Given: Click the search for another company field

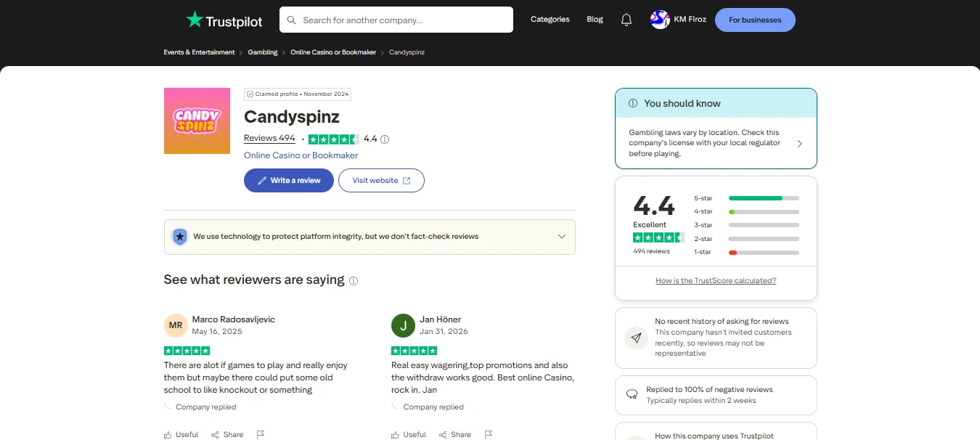Looking at the screenshot, I should click(396, 20).
